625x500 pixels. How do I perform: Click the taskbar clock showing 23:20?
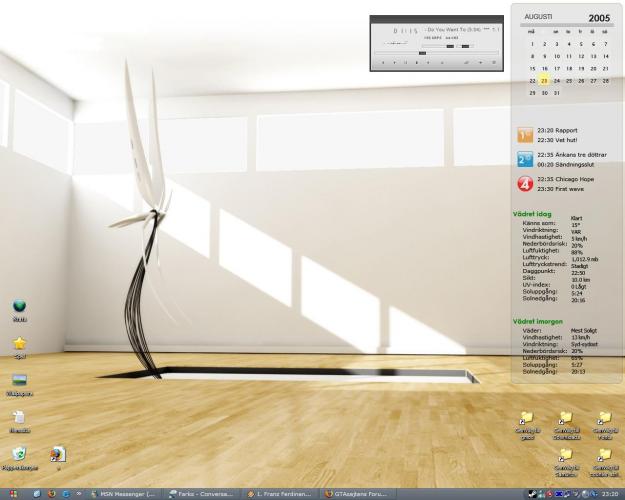(609, 493)
